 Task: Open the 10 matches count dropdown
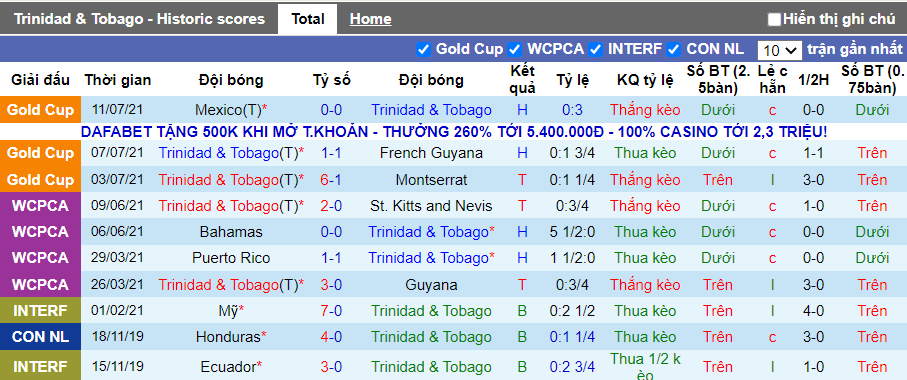[x=779, y=50]
